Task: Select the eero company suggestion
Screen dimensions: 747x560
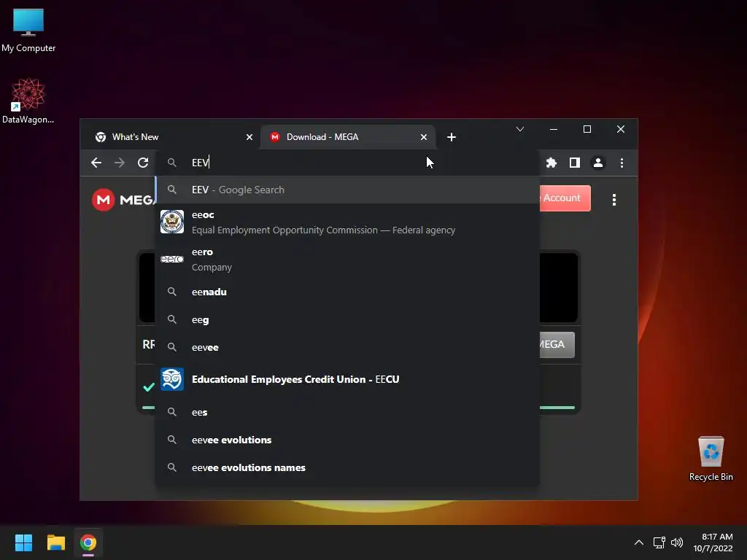Action: (x=348, y=259)
